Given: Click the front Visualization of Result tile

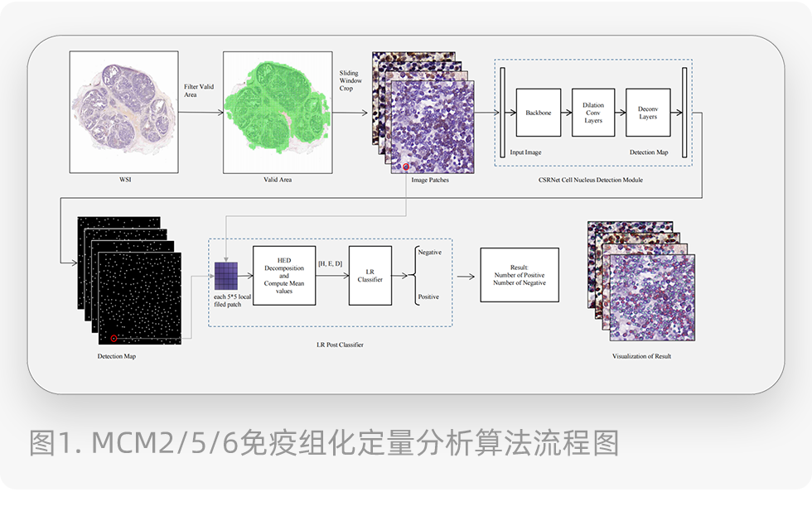Looking at the screenshot, I should [653, 297].
